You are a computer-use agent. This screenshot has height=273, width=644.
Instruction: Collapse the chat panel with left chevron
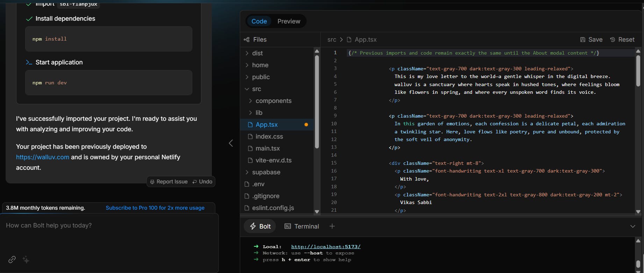(231, 143)
